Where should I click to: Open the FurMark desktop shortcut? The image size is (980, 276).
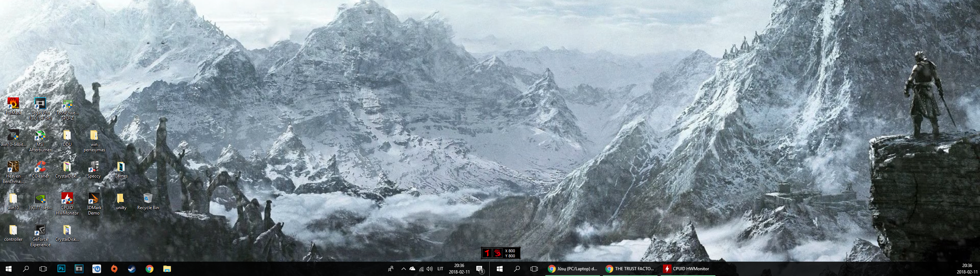pyautogui.click(x=13, y=106)
